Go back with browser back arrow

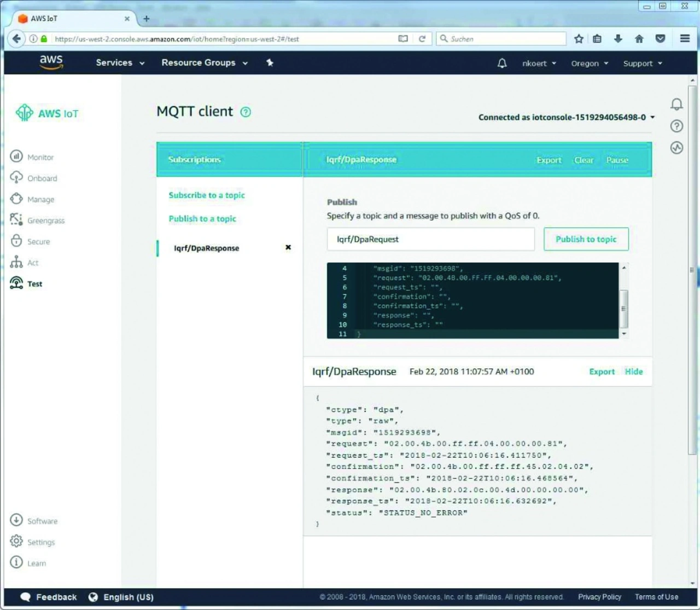(x=16, y=39)
